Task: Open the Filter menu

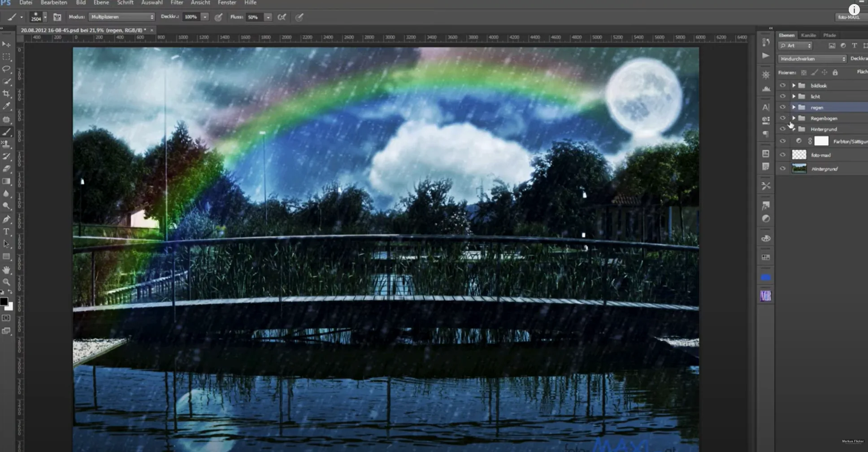Action: (177, 3)
